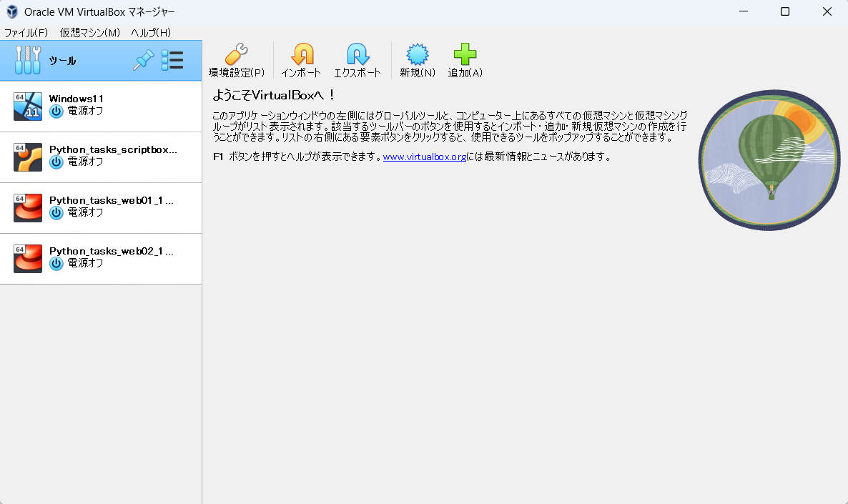Click the Python_tasks_web01 red hat icon
Image resolution: width=848 pixels, height=504 pixels.
pyautogui.click(x=28, y=207)
